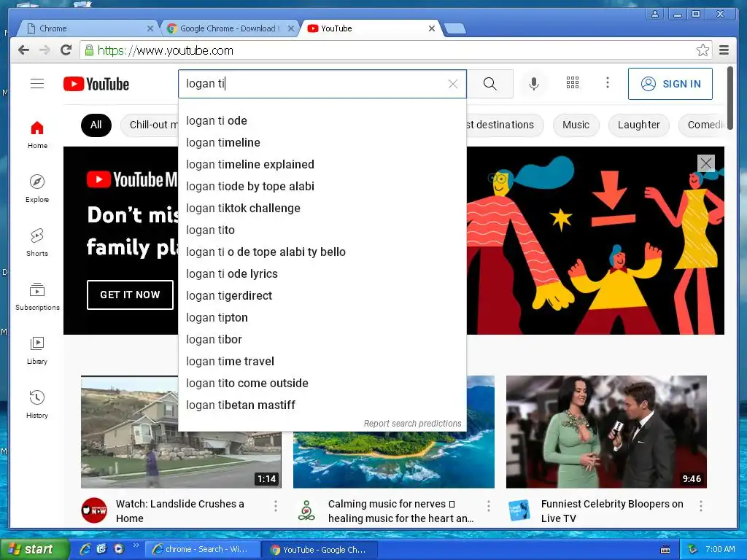Go back with browser back arrow
The height and width of the screenshot is (560, 747).
(23, 50)
